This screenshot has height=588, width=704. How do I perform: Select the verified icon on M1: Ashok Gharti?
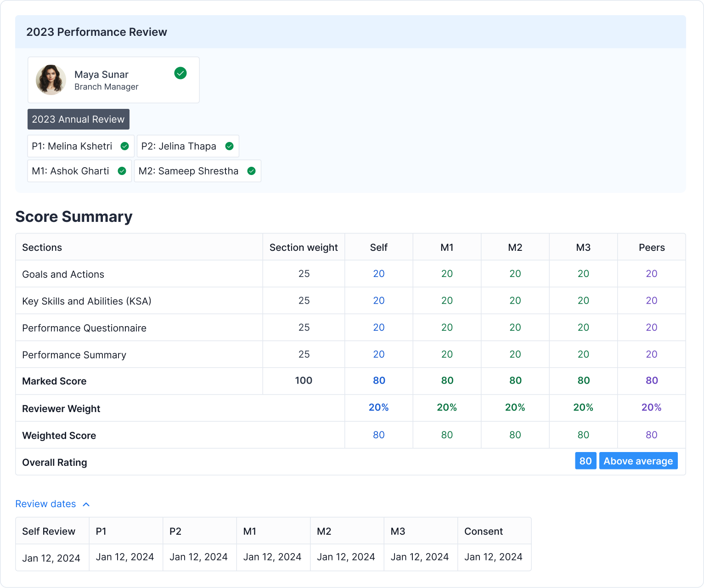[122, 171]
